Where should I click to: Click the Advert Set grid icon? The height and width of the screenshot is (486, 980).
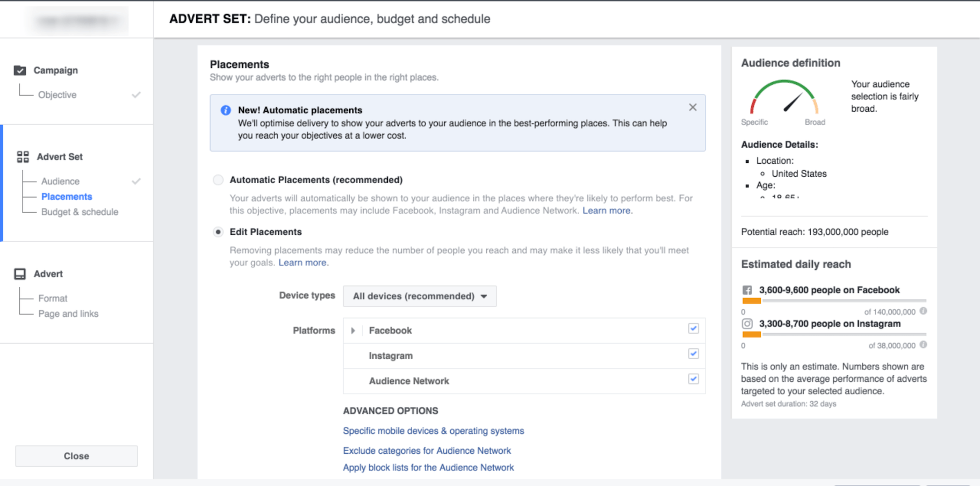pyautogui.click(x=23, y=157)
